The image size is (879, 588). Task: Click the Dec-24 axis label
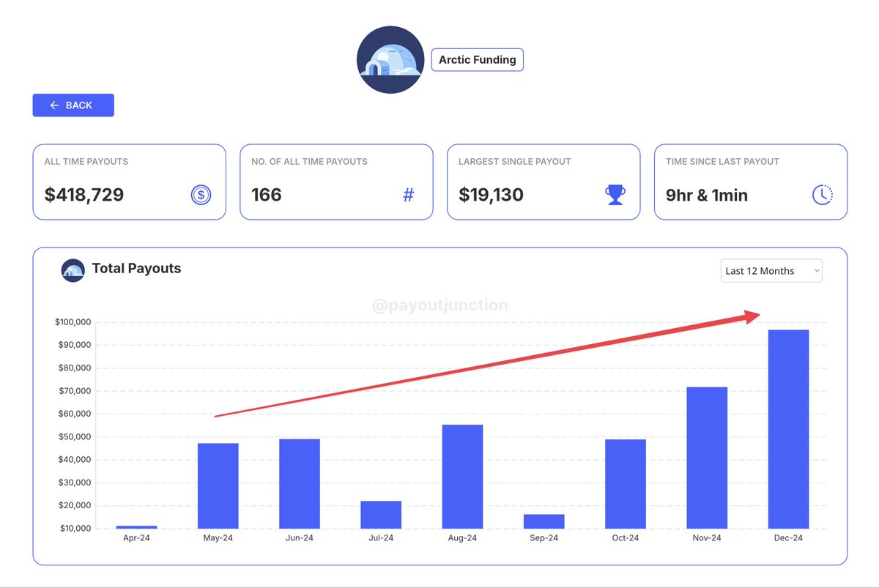pyautogui.click(x=789, y=538)
